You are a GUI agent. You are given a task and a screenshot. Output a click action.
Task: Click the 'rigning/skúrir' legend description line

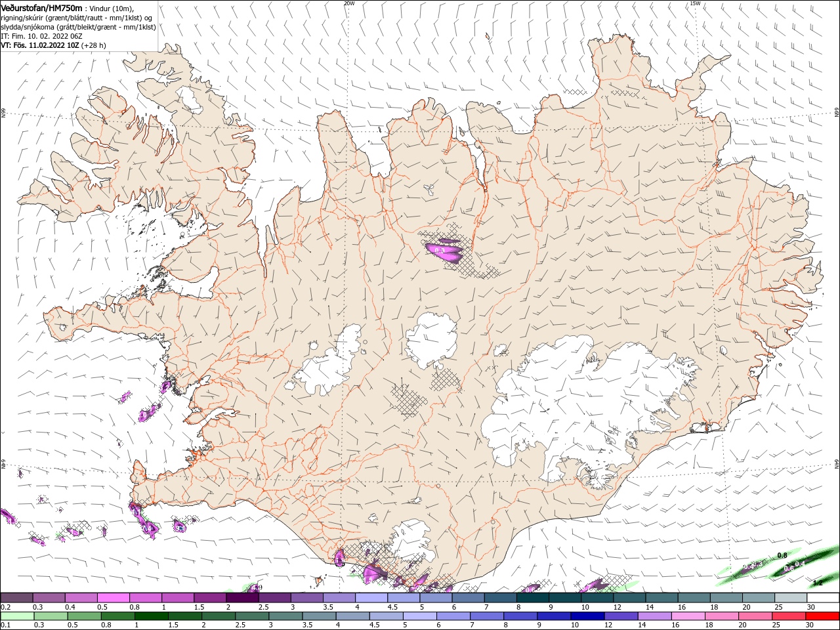point(77,18)
